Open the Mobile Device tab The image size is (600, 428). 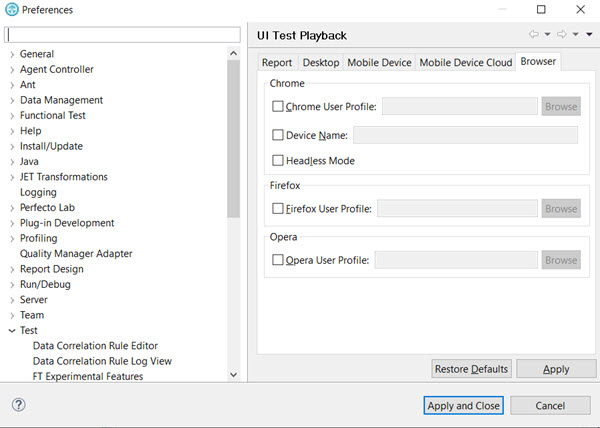(379, 62)
